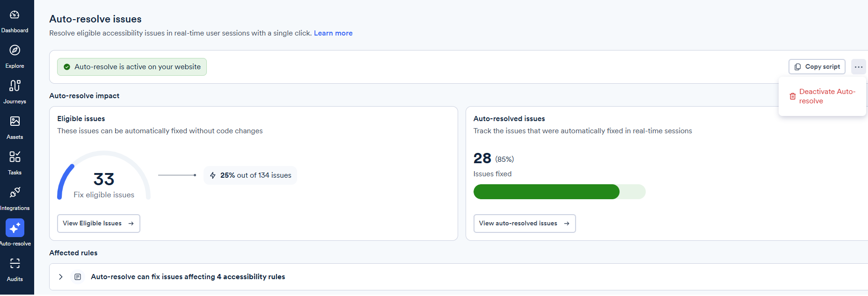Click the trash icon next to Deactivate
This screenshot has width=868, height=296.
(x=792, y=96)
